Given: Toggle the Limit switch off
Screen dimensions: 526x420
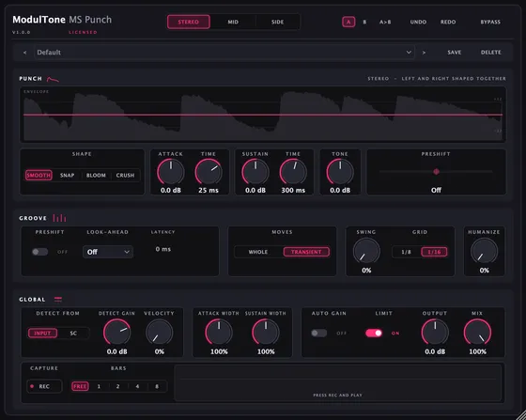Looking at the screenshot, I should point(374,334).
